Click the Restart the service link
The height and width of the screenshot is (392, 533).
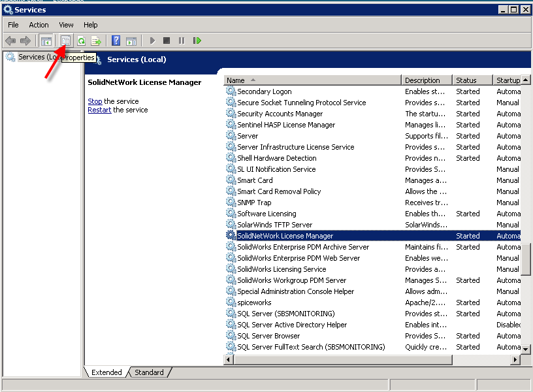(99, 110)
